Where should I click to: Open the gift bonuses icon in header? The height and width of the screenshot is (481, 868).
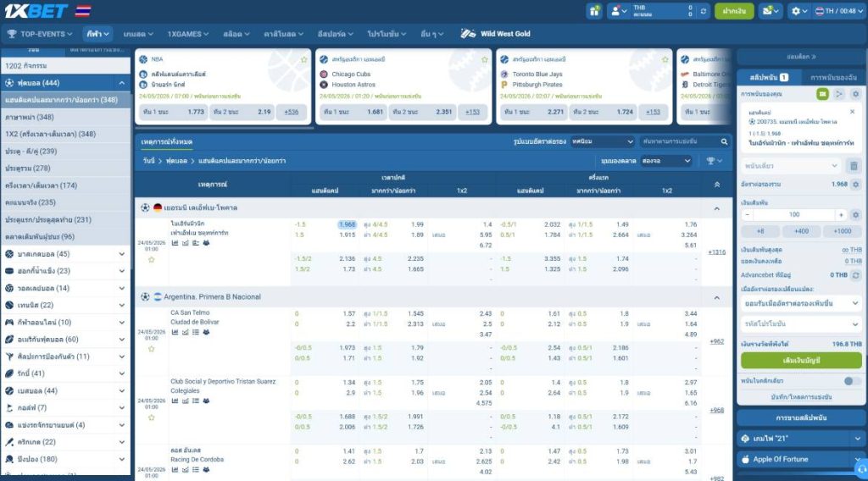[594, 10]
